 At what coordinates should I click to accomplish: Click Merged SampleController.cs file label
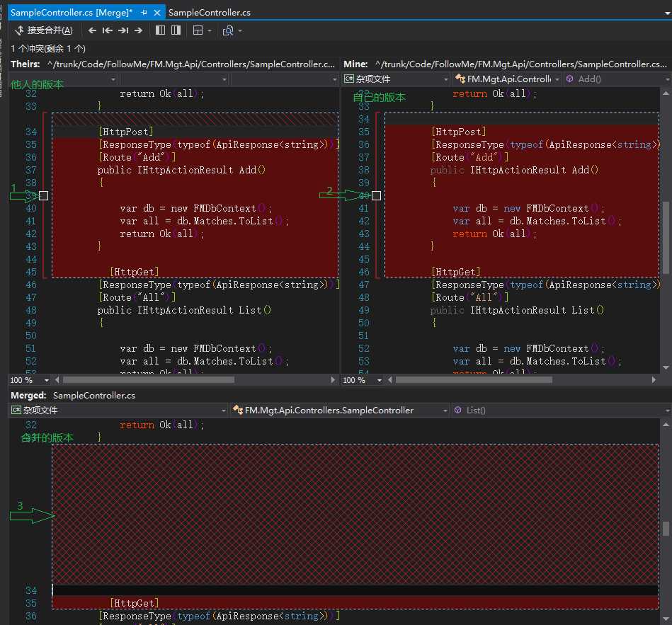tap(94, 396)
